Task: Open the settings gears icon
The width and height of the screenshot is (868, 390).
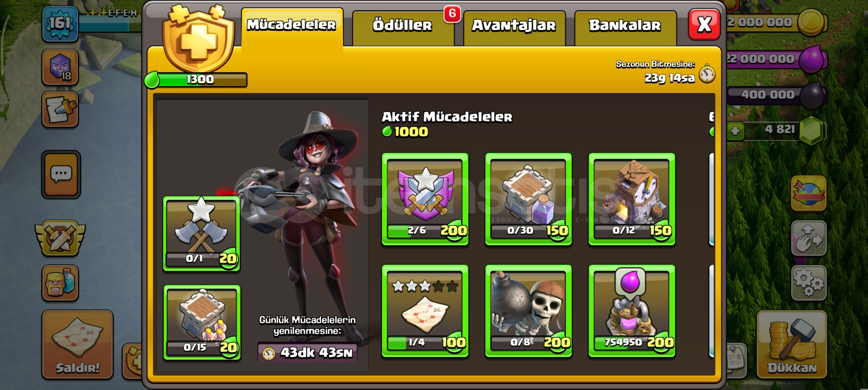Action: coord(809,283)
